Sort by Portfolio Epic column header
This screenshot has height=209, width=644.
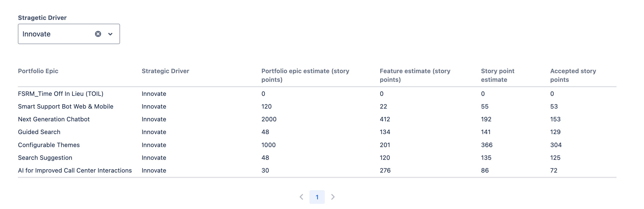pyautogui.click(x=38, y=71)
